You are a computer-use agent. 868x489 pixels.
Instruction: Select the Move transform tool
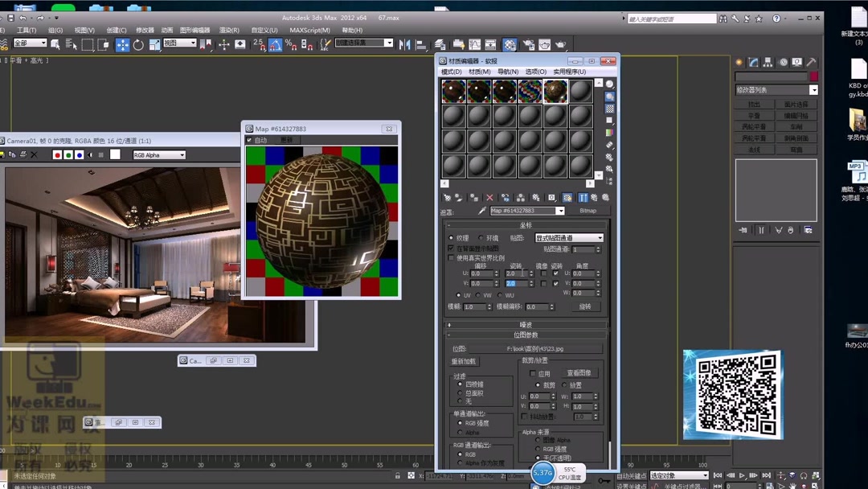122,45
